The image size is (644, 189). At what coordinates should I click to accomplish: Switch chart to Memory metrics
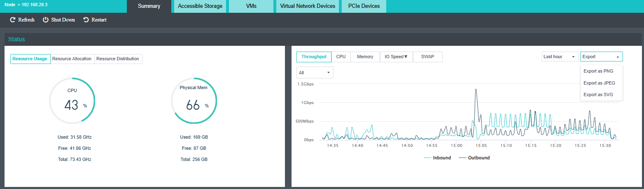(365, 57)
